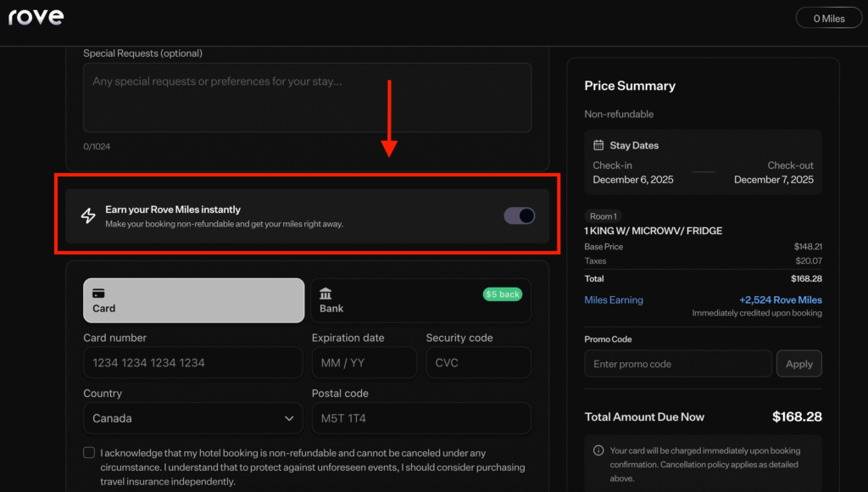The image size is (868, 492).
Task: Click the info icon in the charge notice
Action: click(598, 450)
